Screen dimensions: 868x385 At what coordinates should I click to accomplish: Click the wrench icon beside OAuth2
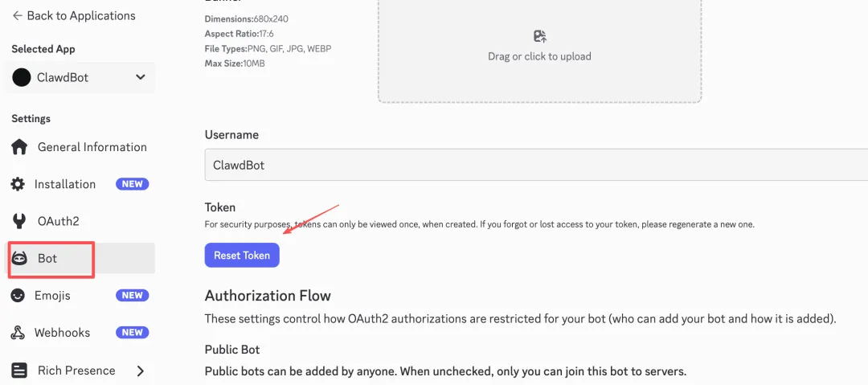point(19,221)
